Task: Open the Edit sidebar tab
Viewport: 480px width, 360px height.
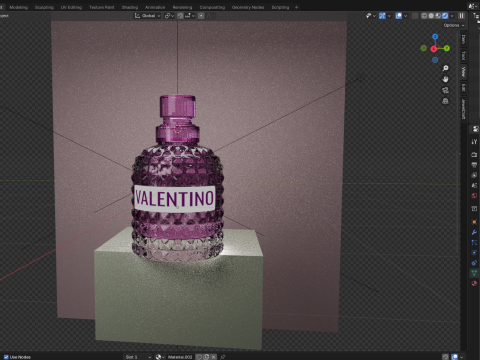Action: [463, 88]
